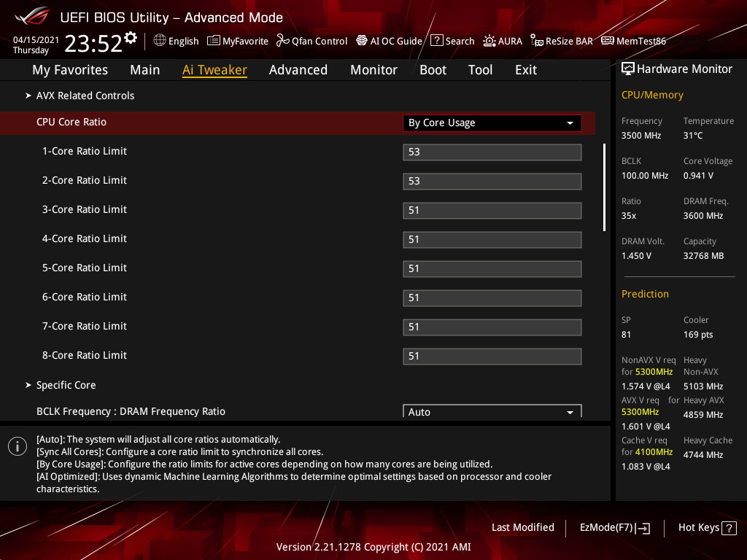The image size is (747, 560).
Task: Click the 1-Core Ratio Limit label
Action: (85, 151)
